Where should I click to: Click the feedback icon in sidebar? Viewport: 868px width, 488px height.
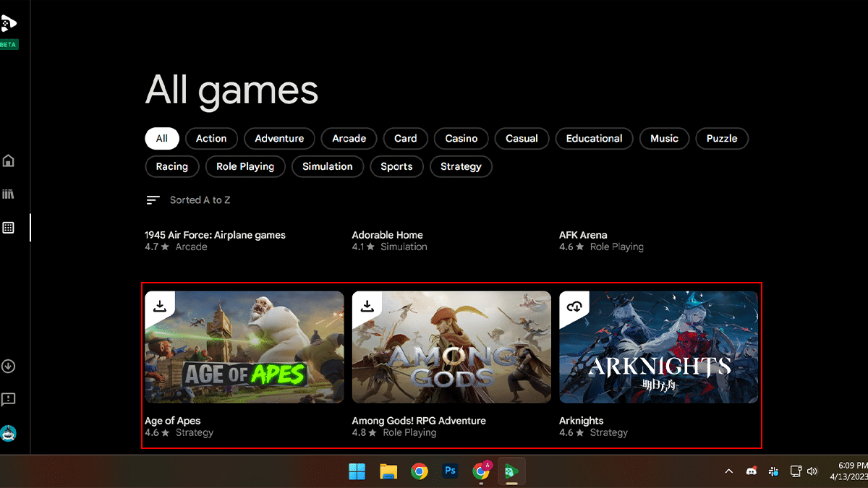click(x=9, y=399)
